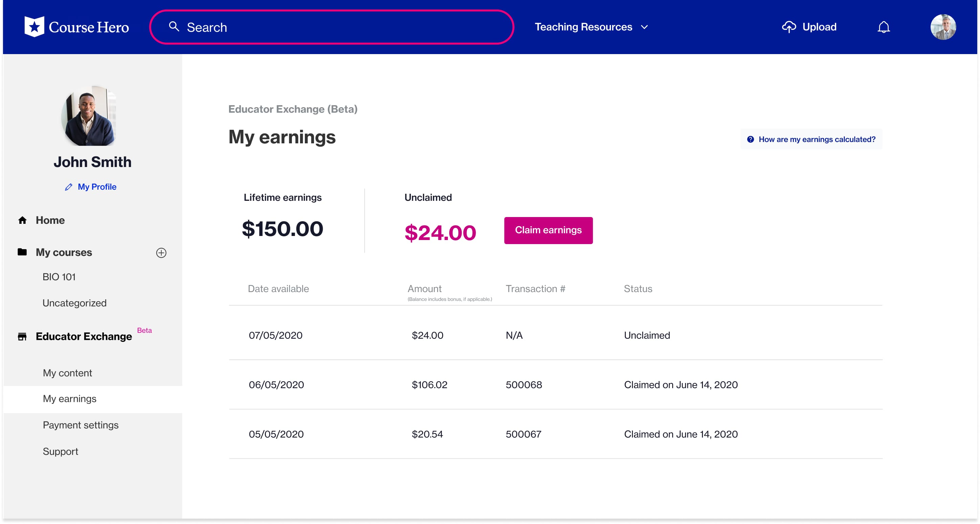The image size is (980, 524).
Task: Click the Educator Exchange storefront icon
Action: [22, 336]
